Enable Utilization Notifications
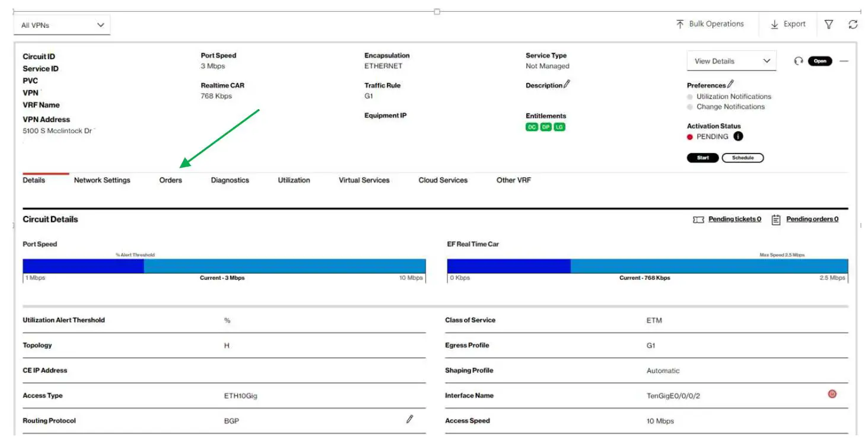 tap(689, 97)
